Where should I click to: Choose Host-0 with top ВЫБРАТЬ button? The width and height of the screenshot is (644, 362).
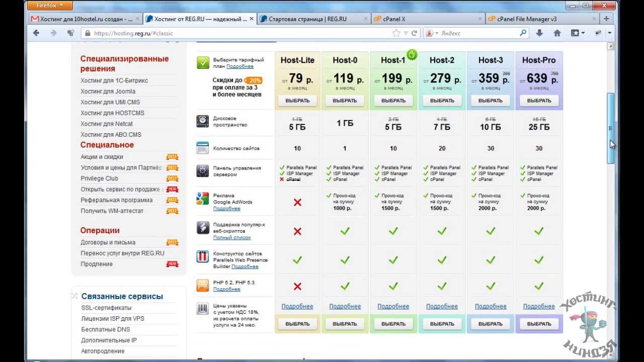click(x=345, y=101)
